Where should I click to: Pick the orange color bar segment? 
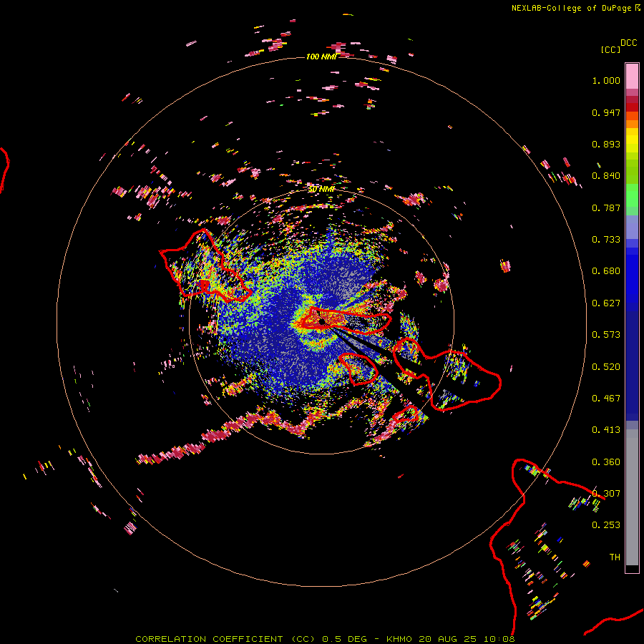632,124
